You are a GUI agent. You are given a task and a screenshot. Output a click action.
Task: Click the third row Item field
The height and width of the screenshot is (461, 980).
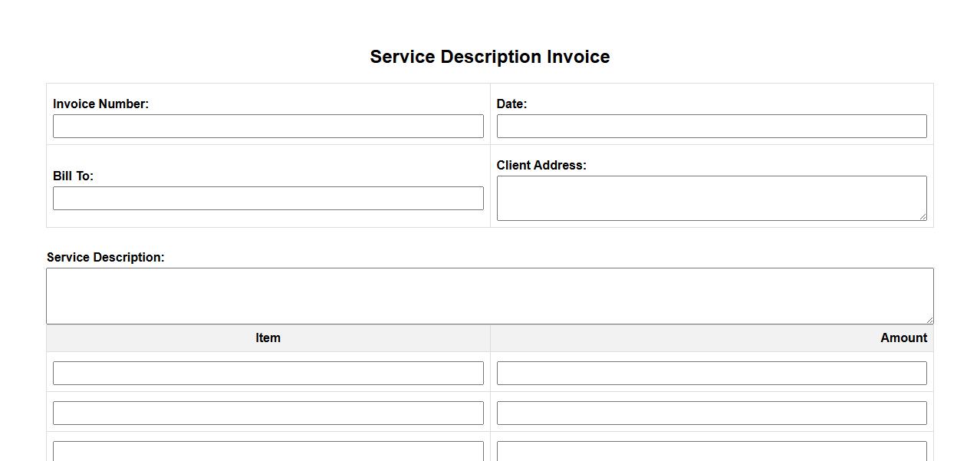(x=268, y=451)
